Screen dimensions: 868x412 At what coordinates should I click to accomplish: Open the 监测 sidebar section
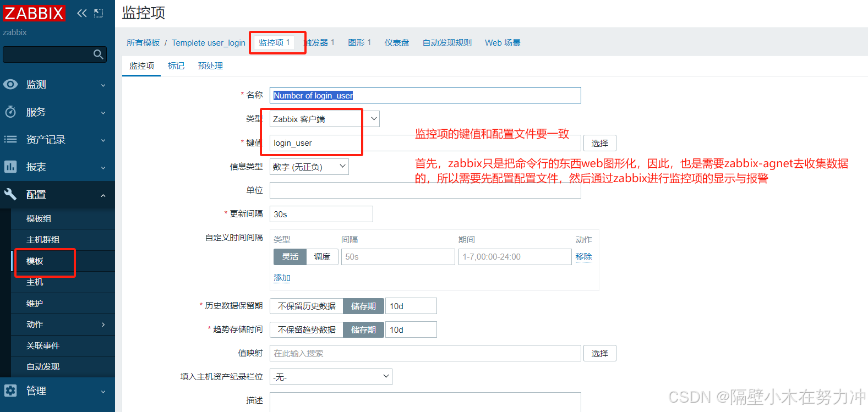57,84
